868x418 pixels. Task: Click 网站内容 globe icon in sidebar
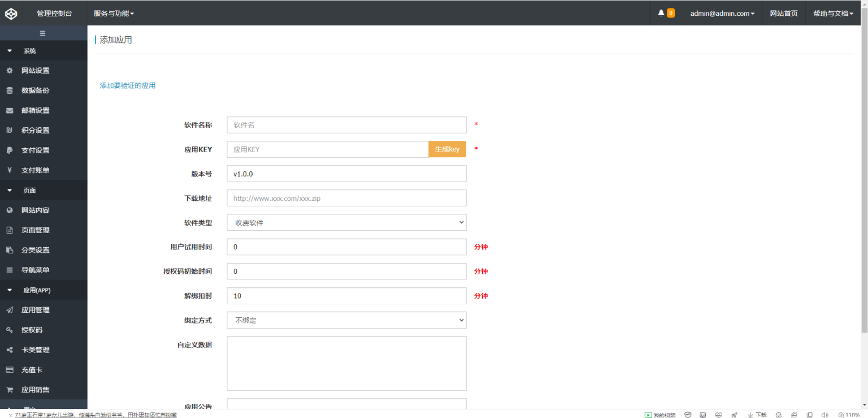pos(10,210)
